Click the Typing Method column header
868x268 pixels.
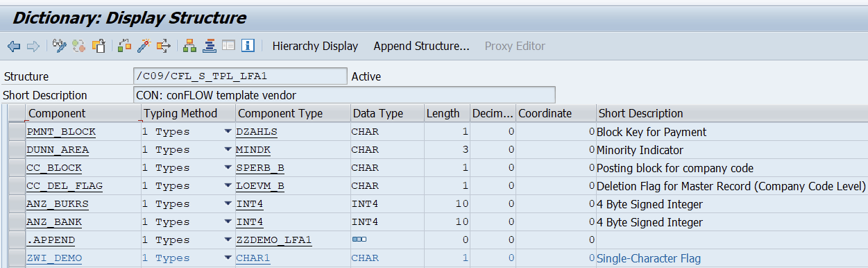(x=188, y=113)
